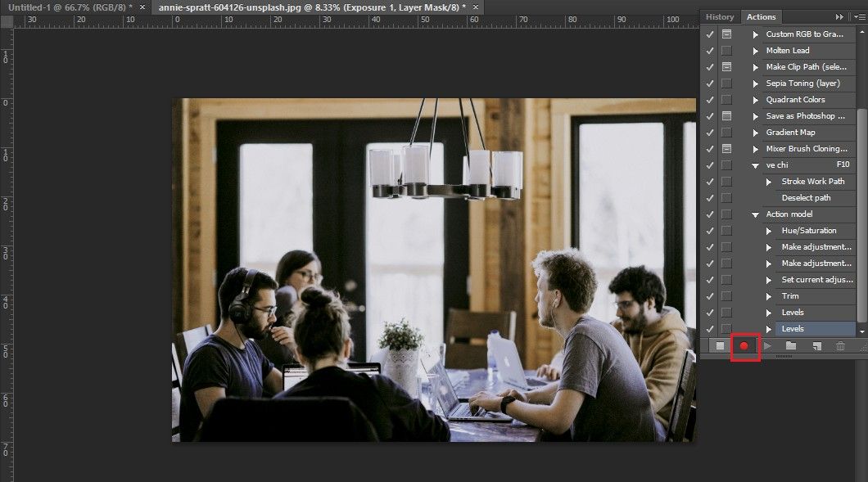Click the Create New Action icon

pos(816,346)
